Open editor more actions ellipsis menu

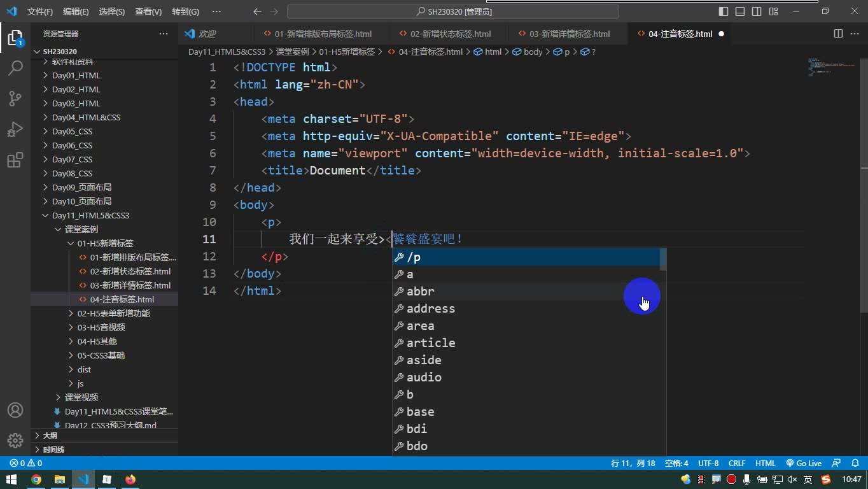click(x=855, y=34)
